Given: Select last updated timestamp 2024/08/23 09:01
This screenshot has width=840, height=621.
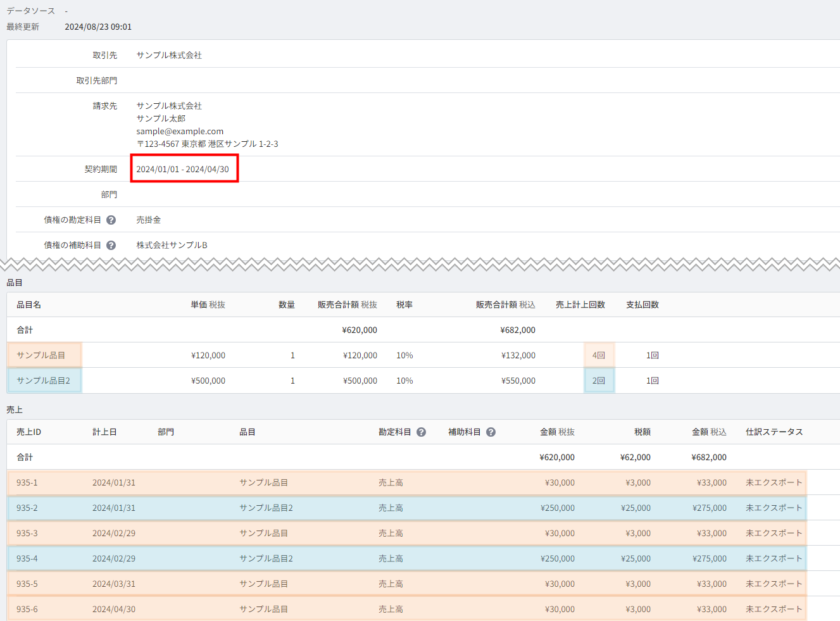Looking at the screenshot, I should pos(98,27).
